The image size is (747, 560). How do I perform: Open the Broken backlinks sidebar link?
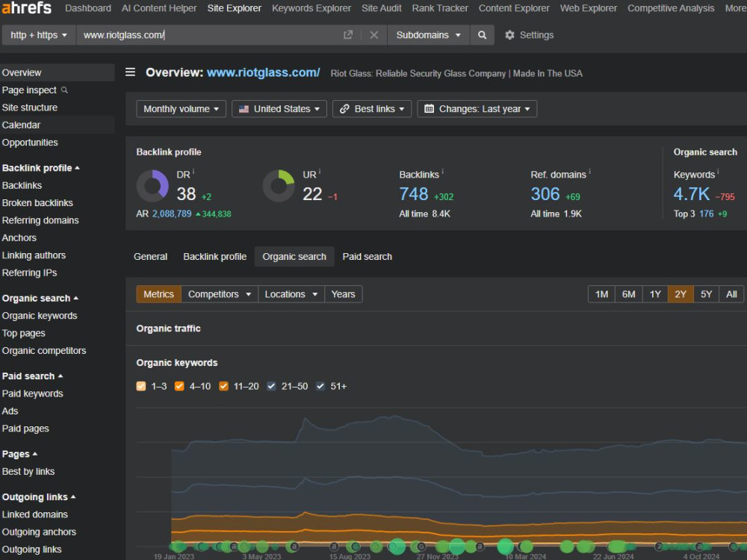tap(37, 203)
